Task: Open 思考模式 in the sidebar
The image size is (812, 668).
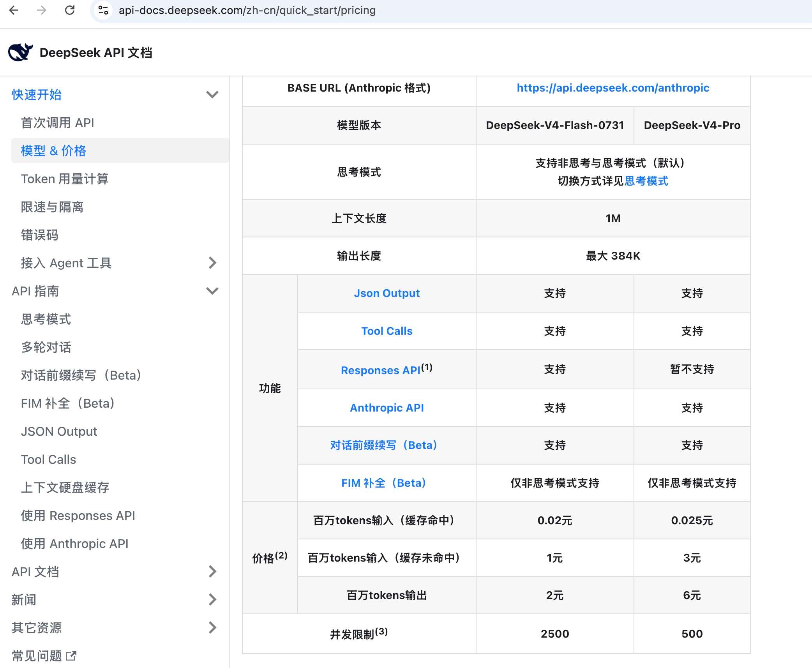Action: 46,319
